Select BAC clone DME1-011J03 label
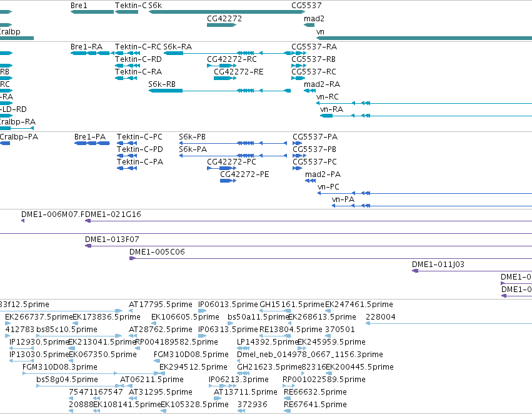Viewport: 532px width, 414px height. 438,265
